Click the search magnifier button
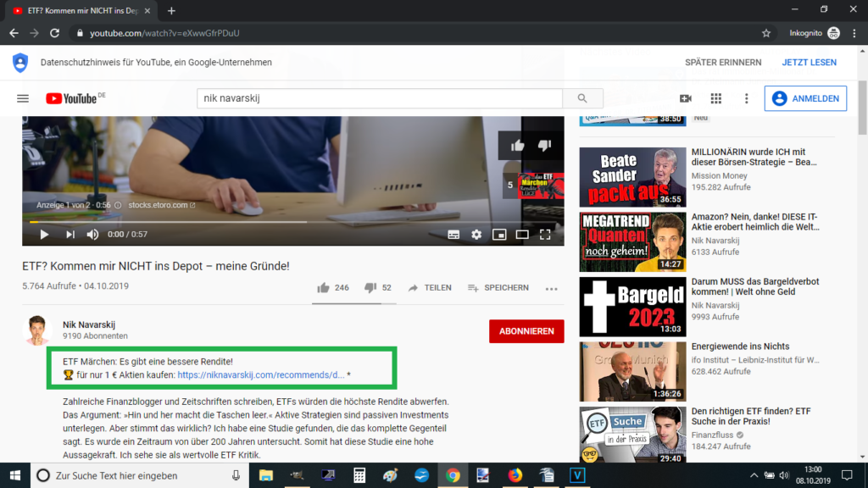The height and width of the screenshot is (488, 868). 582,98
